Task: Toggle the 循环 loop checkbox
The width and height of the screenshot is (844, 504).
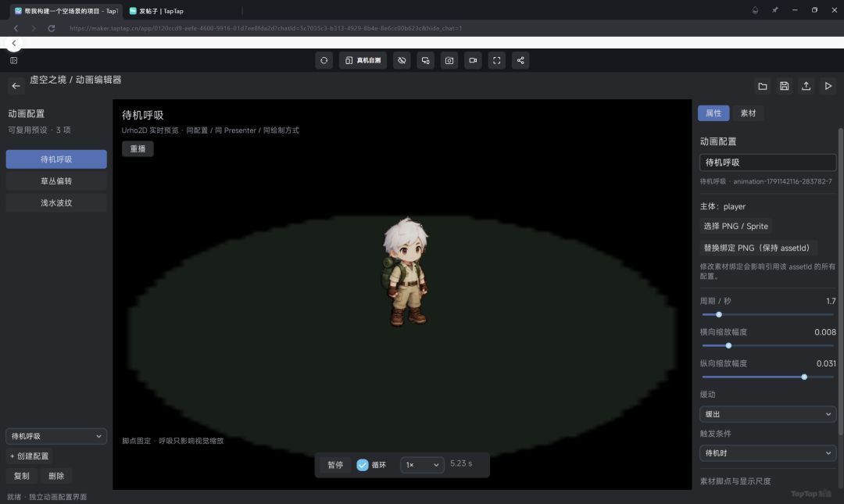Action: 363,465
